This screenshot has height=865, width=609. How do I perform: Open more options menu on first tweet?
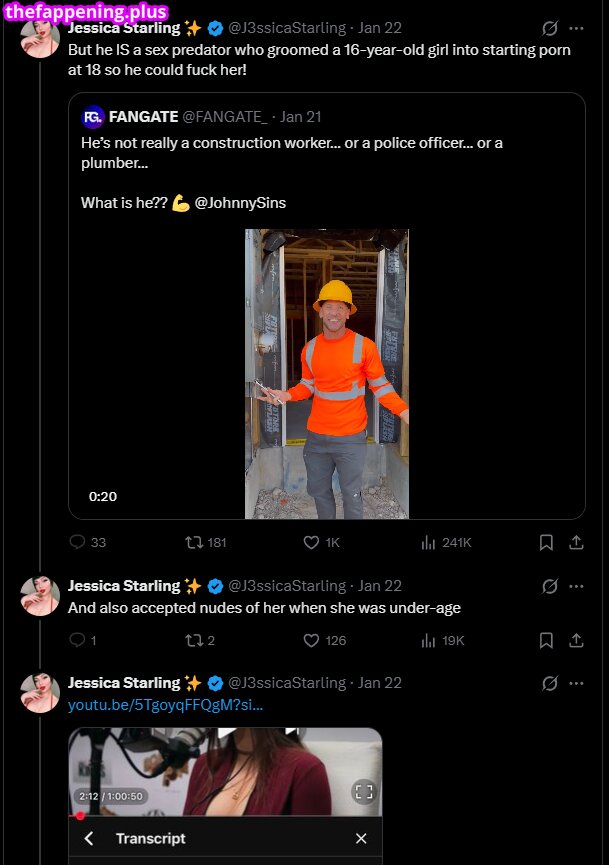click(576, 28)
